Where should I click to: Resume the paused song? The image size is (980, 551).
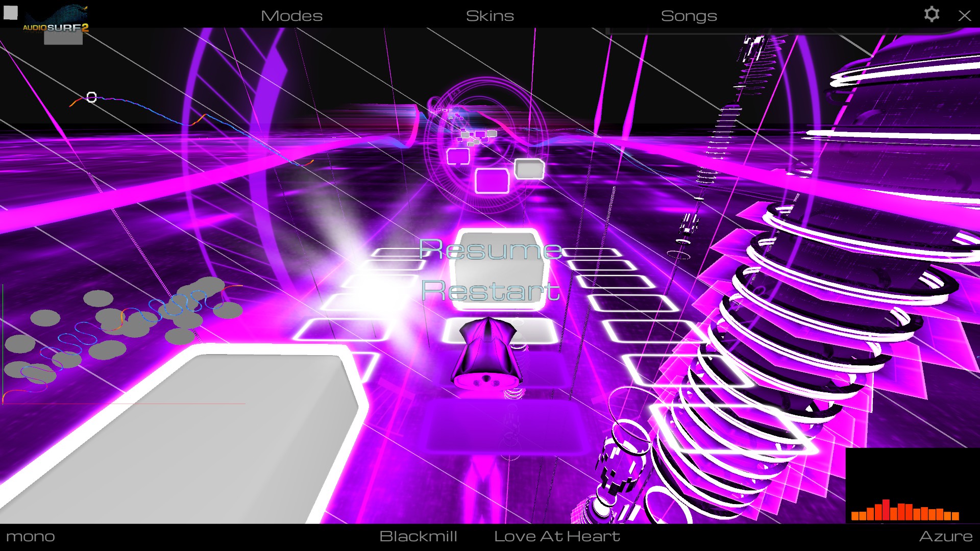pyautogui.click(x=490, y=249)
